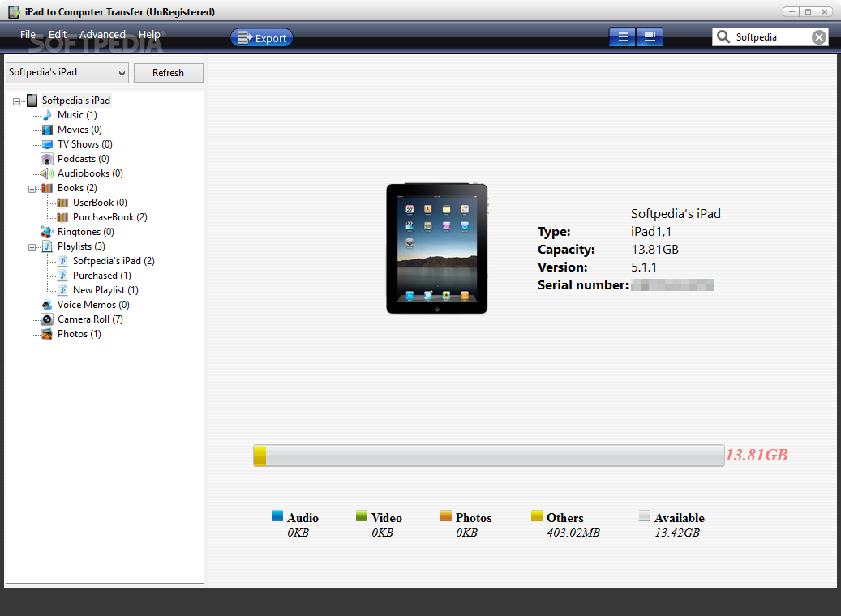Select Playlists (3) label
The height and width of the screenshot is (616, 841).
click(x=81, y=246)
